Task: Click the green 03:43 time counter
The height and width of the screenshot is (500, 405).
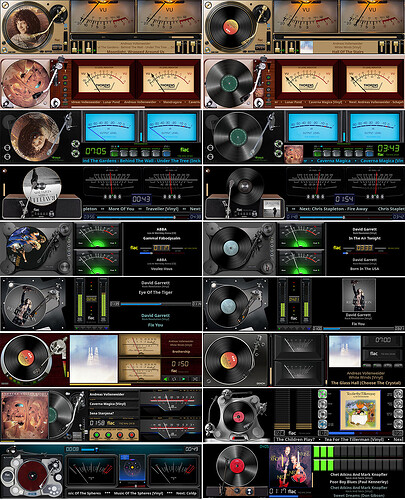Action: pyautogui.click(x=388, y=148)
